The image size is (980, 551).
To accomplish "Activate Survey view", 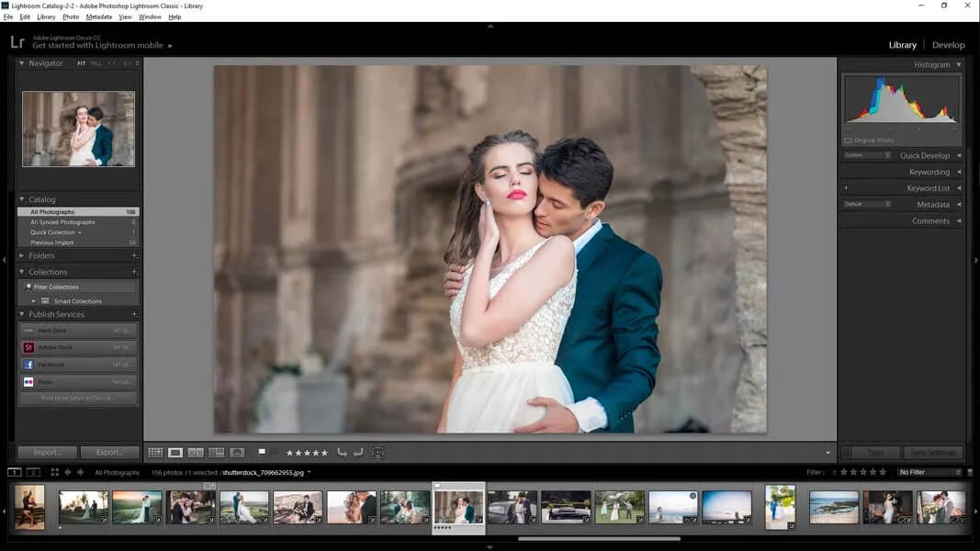I will pyautogui.click(x=217, y=452).
